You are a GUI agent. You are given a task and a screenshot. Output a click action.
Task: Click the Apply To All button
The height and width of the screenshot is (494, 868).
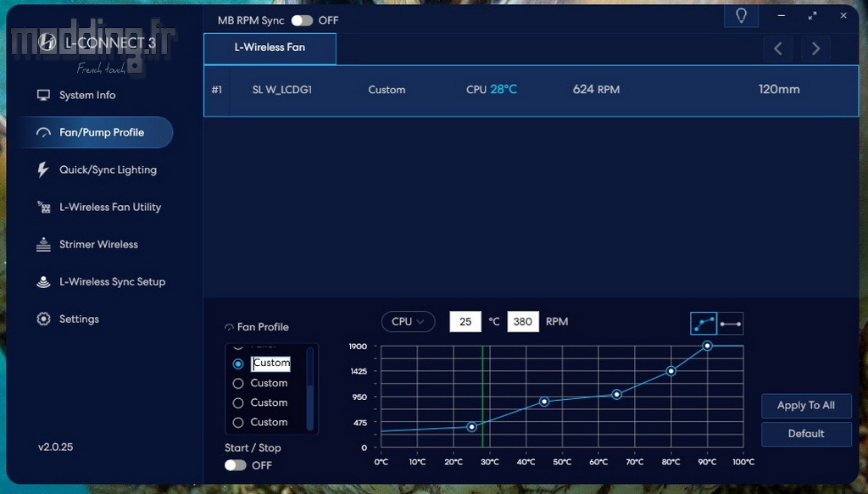(806, 406)
